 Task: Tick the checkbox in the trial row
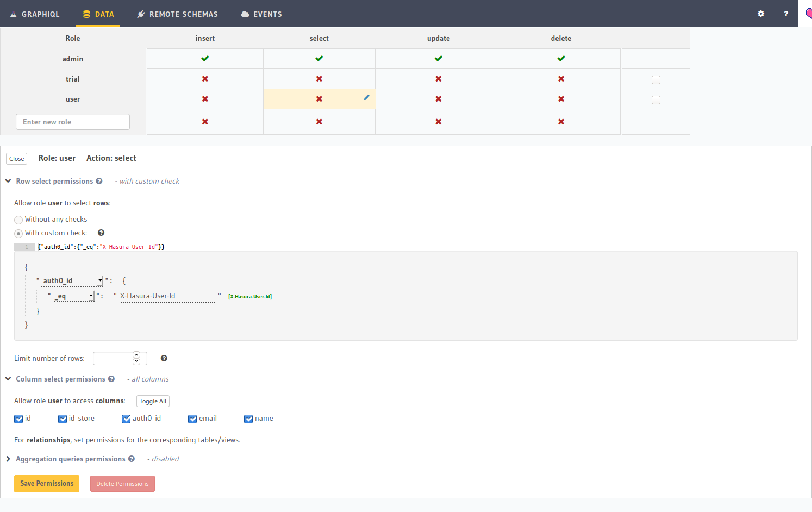(x=656, y=80)
